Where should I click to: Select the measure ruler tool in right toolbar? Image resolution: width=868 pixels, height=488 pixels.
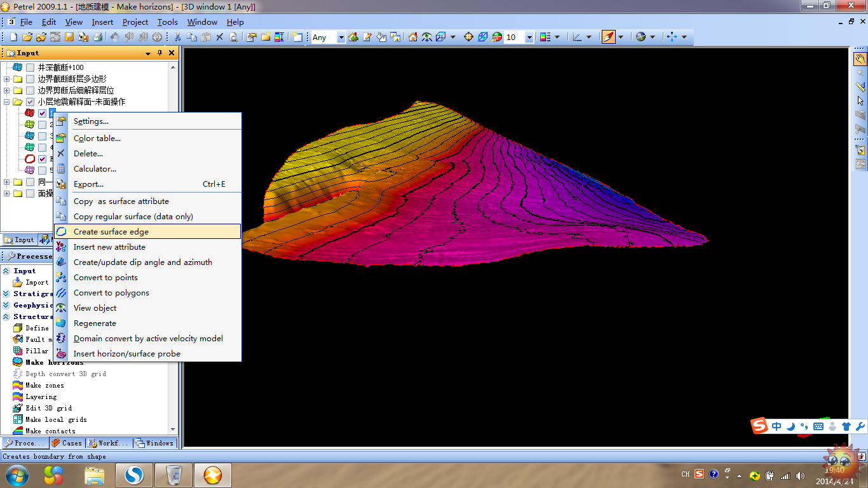[x=860, y=87]
